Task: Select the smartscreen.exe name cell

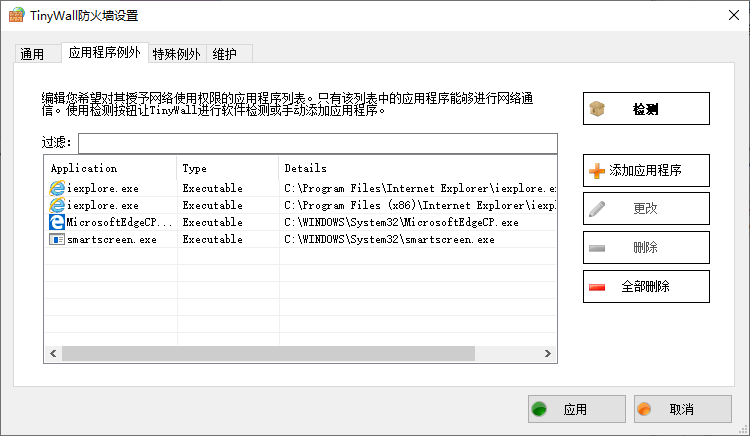Action: coord(112,240)
